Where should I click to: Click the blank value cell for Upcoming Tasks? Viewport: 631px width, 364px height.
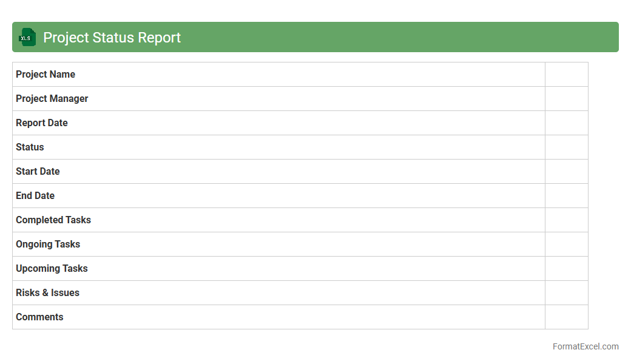click(x=566, y=269)
